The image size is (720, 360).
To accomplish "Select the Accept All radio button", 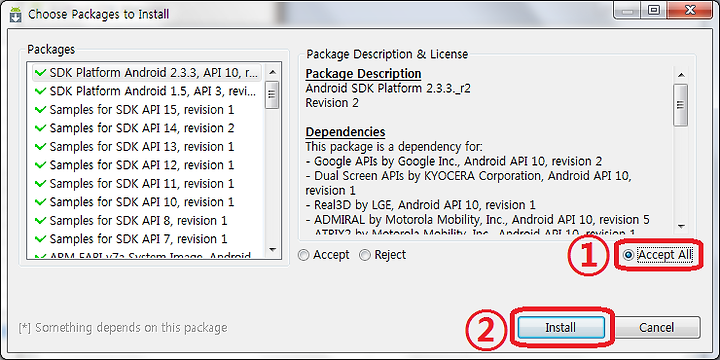I will (658, 255).
